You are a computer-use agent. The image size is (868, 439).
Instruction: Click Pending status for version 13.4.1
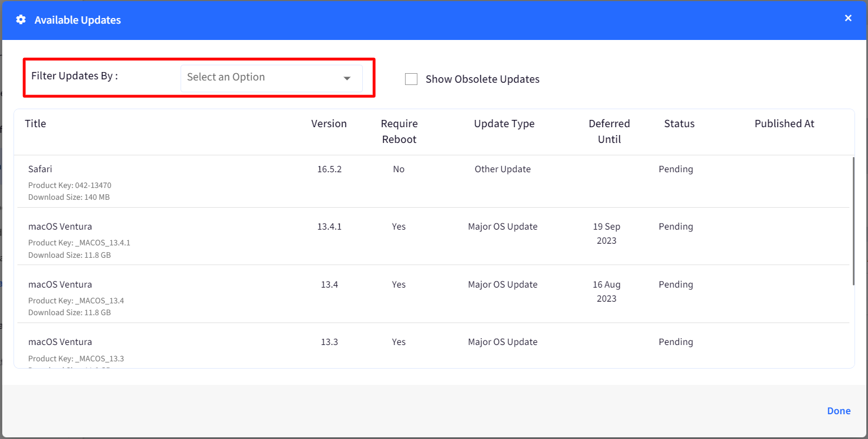[676, 227]
